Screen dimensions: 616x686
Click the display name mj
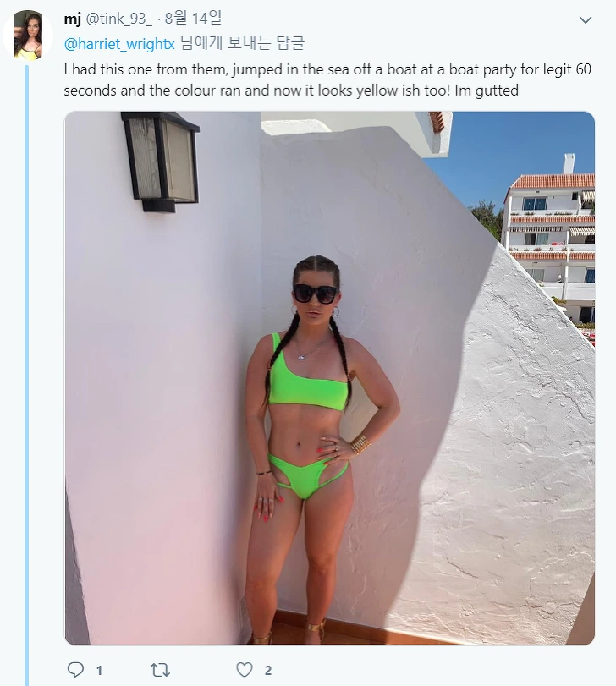click(72, 19)
